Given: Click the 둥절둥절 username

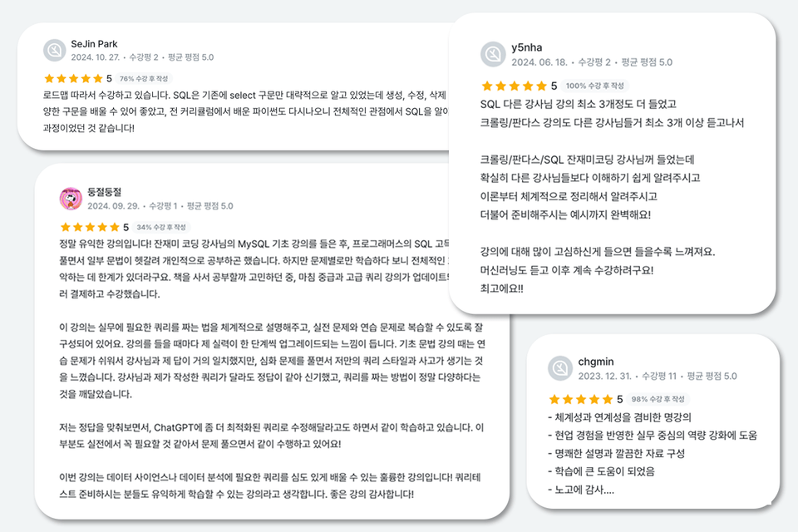Looking at the screenshot, I should [105, 192].
